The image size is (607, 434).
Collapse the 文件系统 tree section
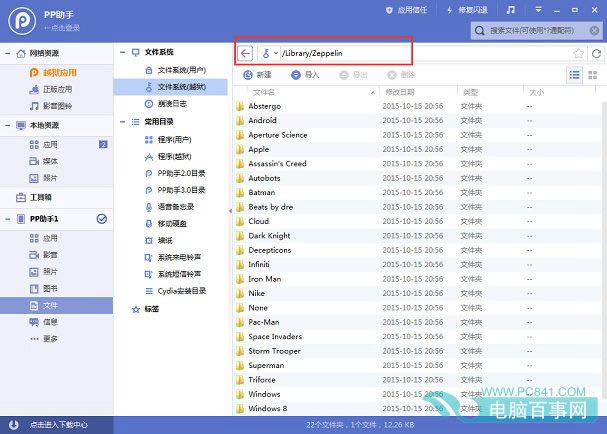click(x=122, y=52)
